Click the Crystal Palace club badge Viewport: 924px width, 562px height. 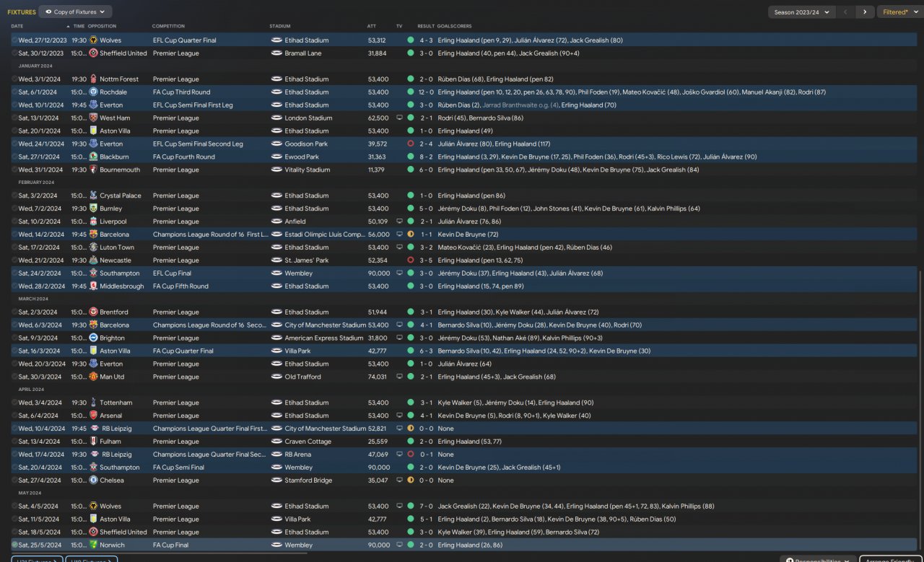tap(93, 196)
